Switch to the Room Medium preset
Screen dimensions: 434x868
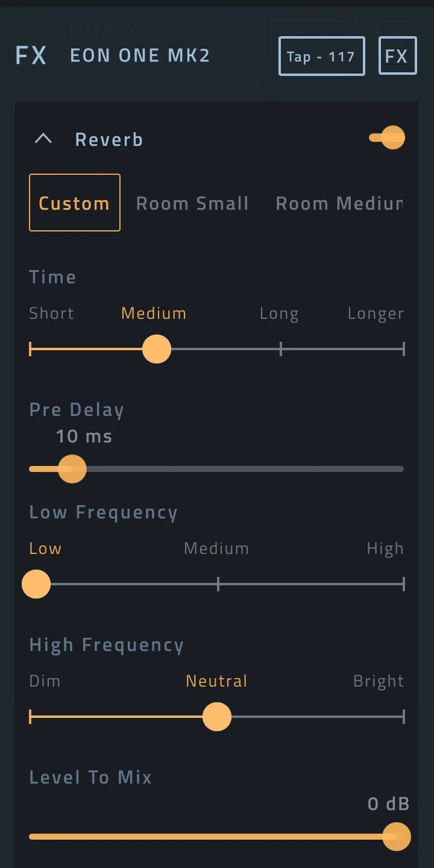[339, 203]
